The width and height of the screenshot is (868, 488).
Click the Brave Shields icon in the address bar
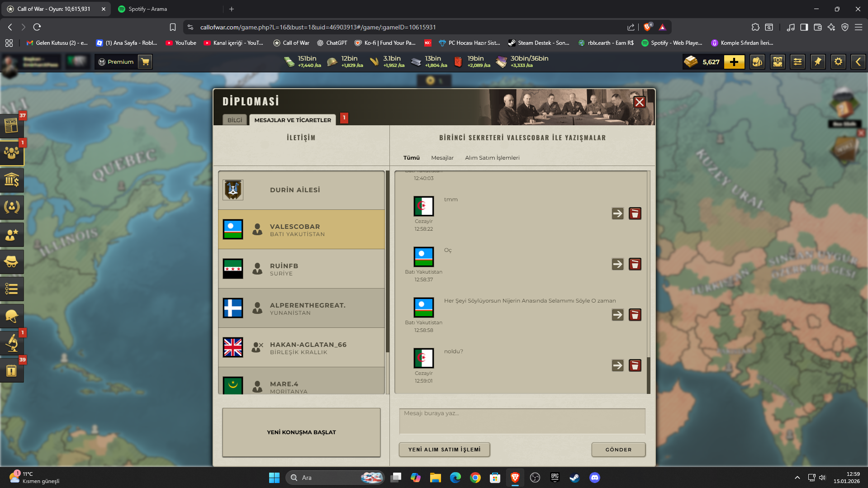pos(648,27)
